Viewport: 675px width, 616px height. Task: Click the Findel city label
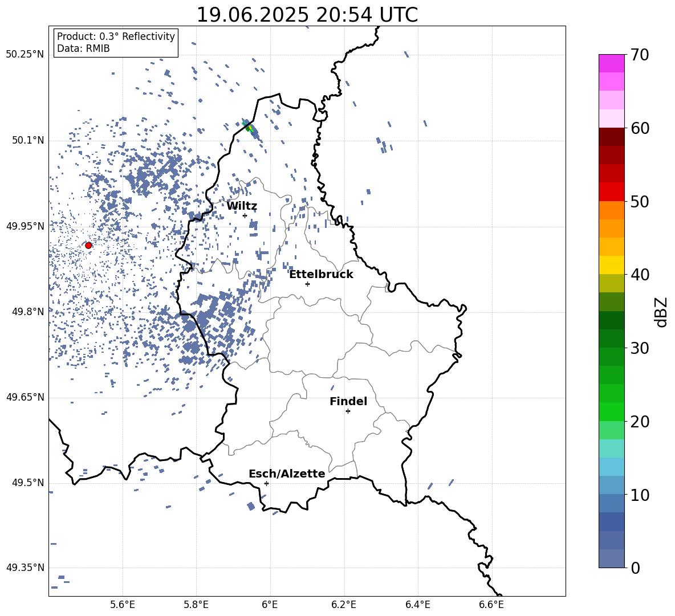coord(348,401)
